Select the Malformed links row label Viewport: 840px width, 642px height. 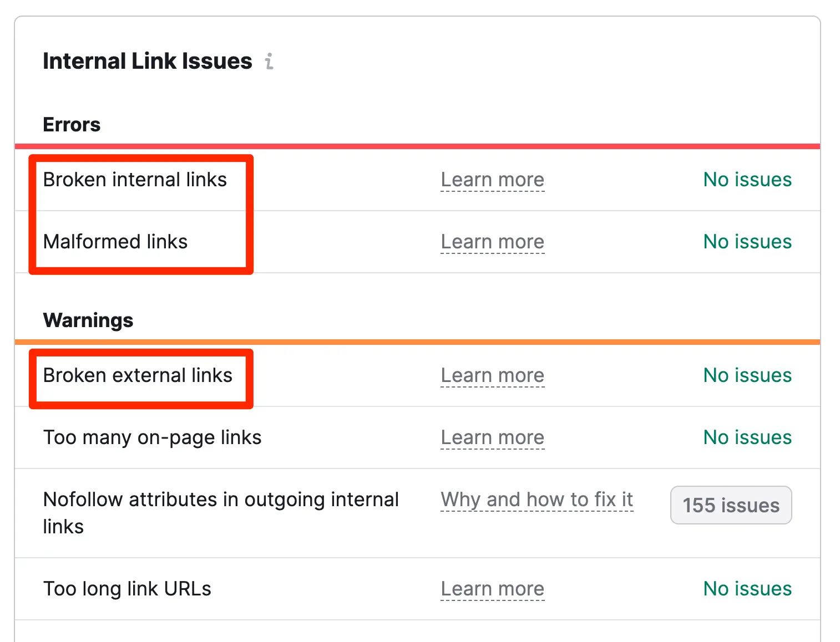(115, 242)
